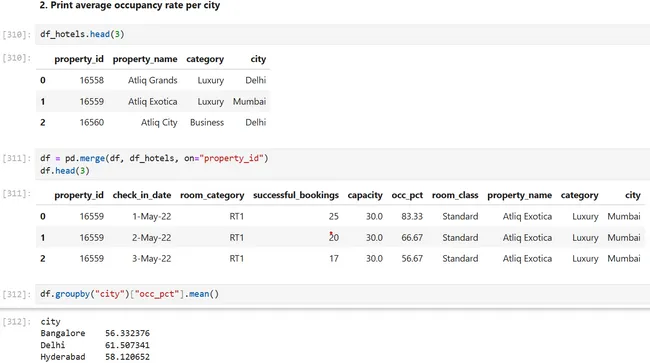Click '1-May-22' check-in date cell
Screen dimensions: 650x363
151,216
